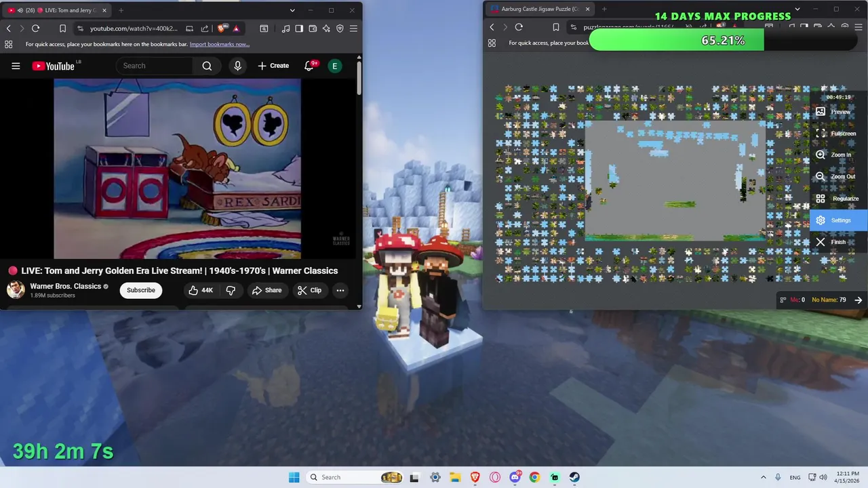The width and height of the screenshot is (868, 488).
Task: Finish the puzzle with X button
Action: pyautogui.click(x=839, y=242)
